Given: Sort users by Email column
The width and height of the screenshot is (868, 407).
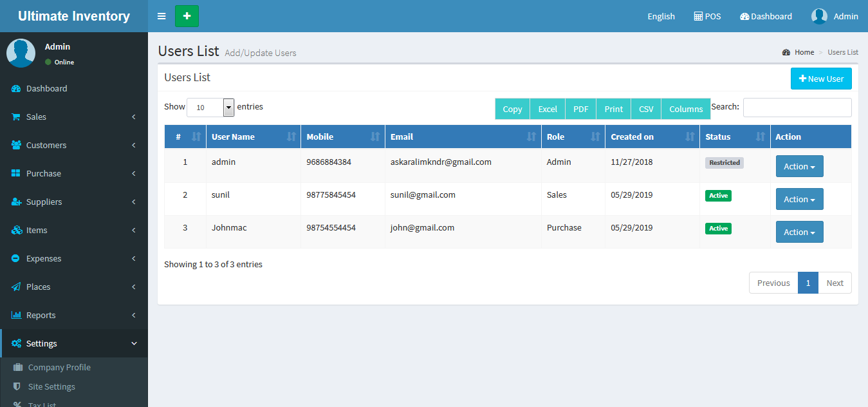Looking at the screenshot, I should [463, 137].
